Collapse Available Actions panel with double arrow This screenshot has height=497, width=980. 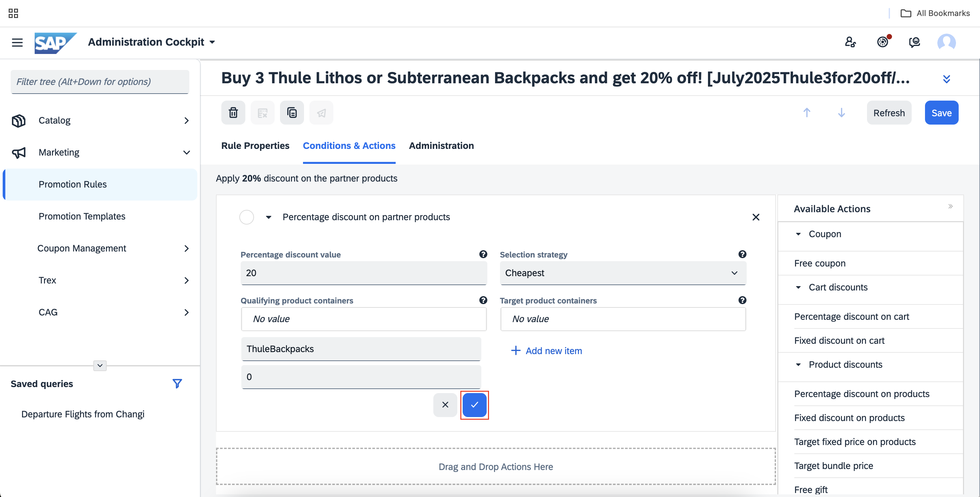950,206
